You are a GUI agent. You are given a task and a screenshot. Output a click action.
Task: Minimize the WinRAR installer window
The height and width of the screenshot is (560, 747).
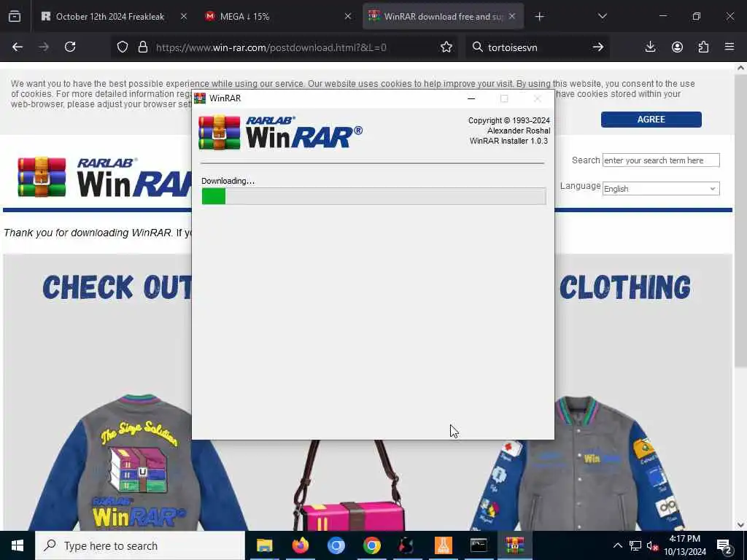(x=471, y=98)
